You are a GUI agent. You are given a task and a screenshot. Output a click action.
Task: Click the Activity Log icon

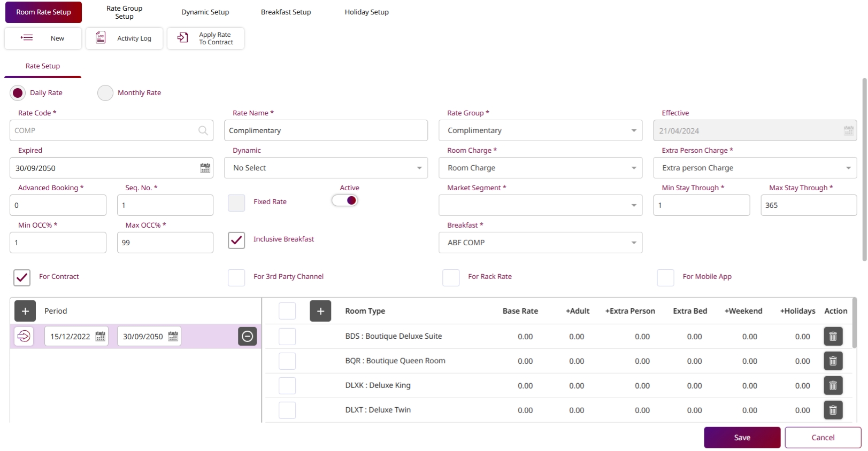(x=101, y=38)
